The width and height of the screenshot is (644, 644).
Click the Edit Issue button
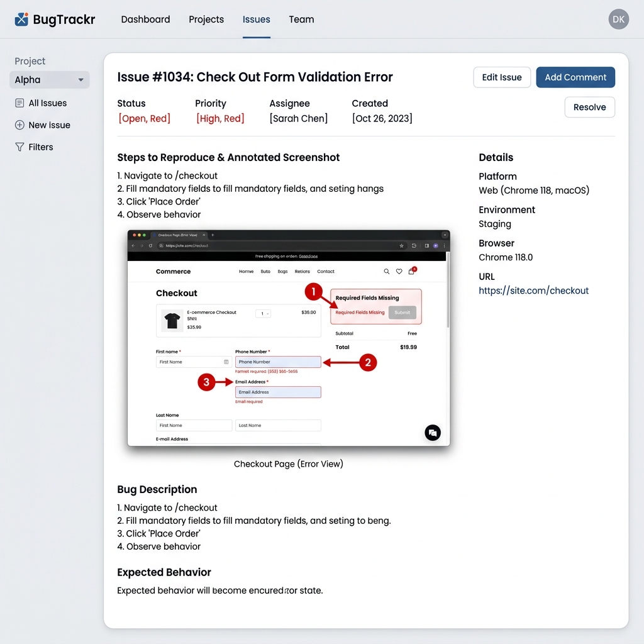click(x=502, y=77)
